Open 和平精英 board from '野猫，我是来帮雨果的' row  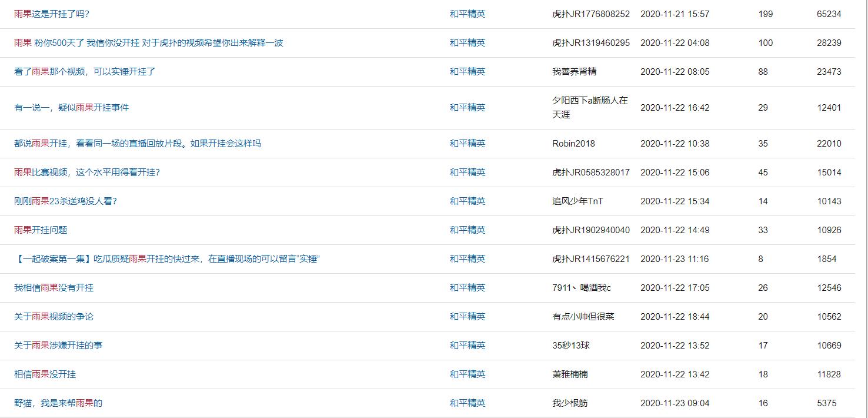click(x=468, y=403)
